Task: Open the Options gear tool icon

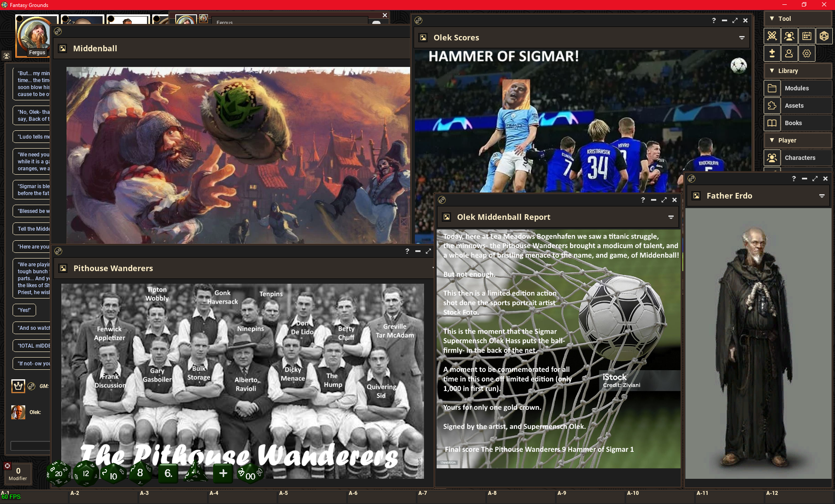Action: (x=807, y=53)
